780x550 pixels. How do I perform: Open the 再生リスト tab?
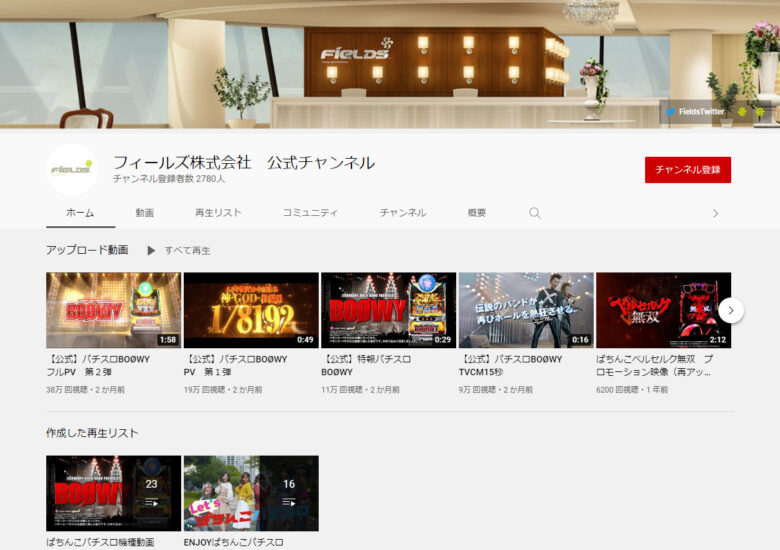click(218, 213)
